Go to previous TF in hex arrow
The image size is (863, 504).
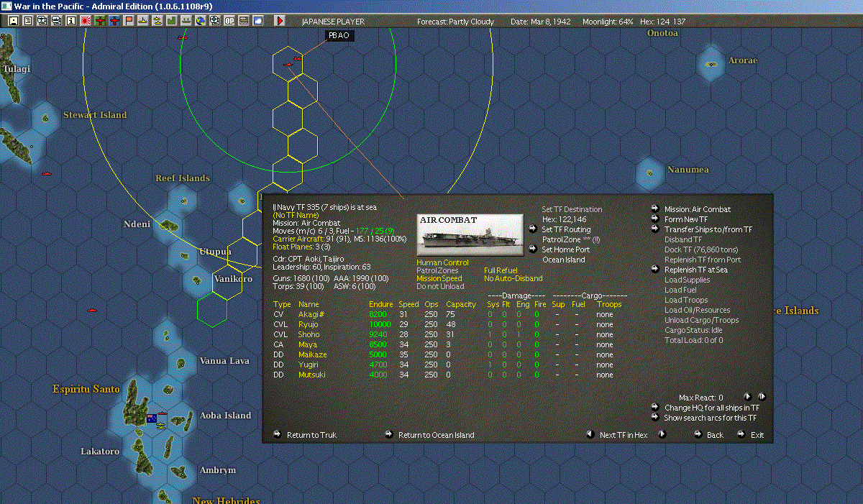click(x=590, y=434)
